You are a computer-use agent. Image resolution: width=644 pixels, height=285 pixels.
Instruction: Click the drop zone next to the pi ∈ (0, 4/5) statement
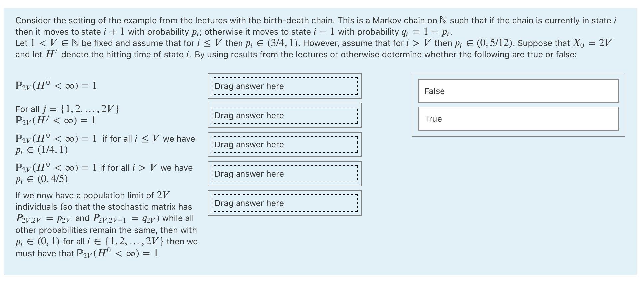tap(284, 174)
